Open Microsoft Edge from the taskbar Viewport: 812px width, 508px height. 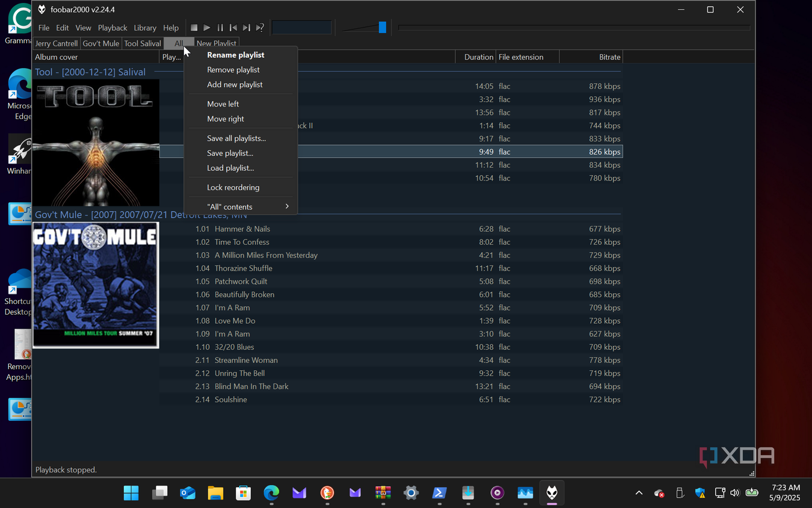coord(271,493)
